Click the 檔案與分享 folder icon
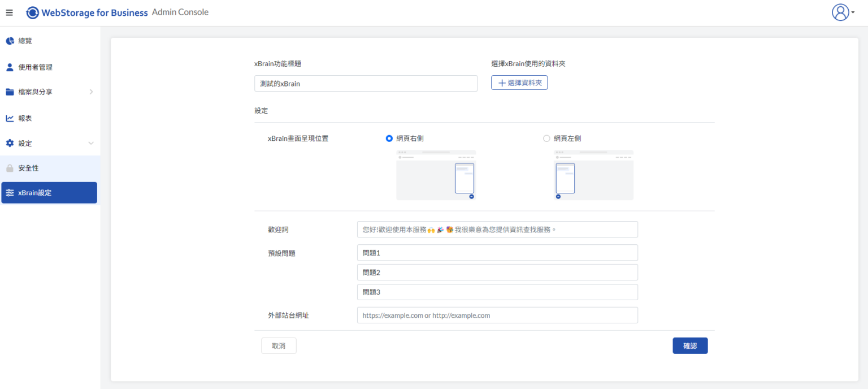The height and width of the screenshot is (389, 868). point(10,92)
